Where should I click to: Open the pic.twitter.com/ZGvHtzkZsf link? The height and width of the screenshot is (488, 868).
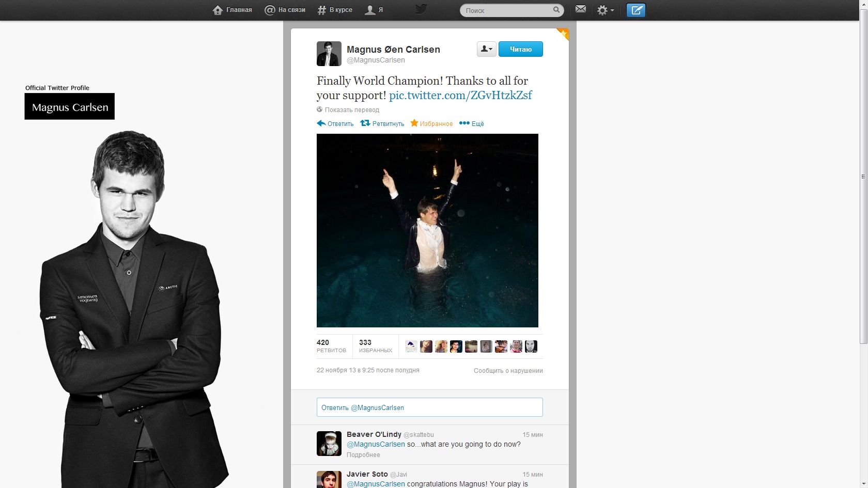click(x=460, y=96)
